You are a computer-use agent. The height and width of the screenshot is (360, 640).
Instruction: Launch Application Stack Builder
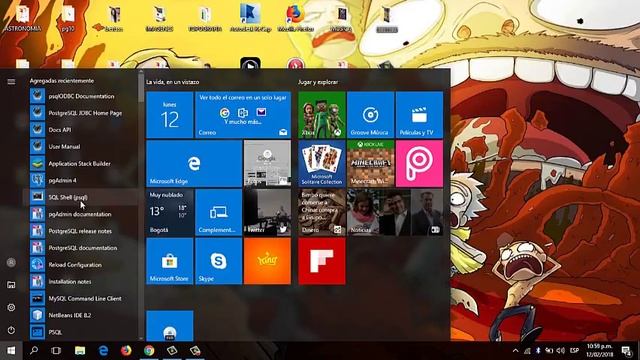pos(81,164)
